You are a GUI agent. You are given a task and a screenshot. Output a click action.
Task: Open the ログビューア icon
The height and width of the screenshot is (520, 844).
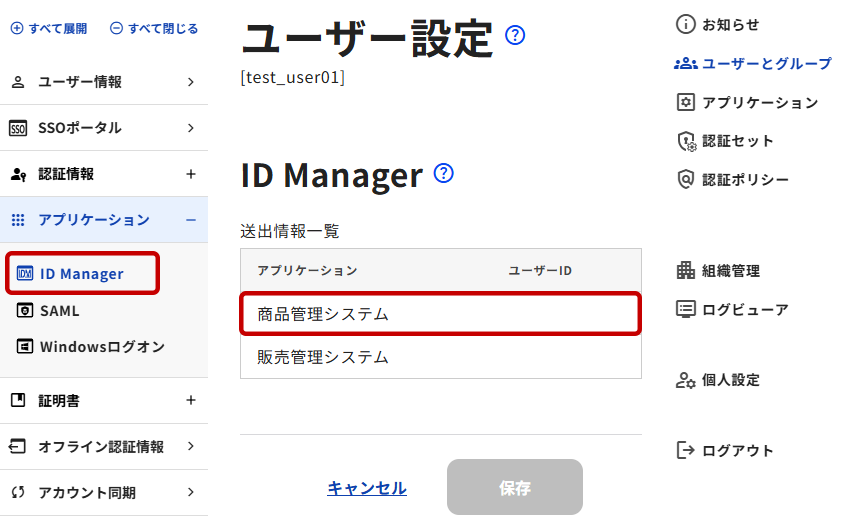click(x=686, y=309)
